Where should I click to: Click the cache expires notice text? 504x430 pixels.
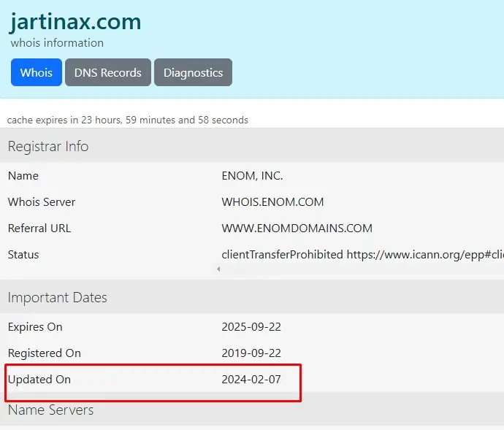point(128,120)
